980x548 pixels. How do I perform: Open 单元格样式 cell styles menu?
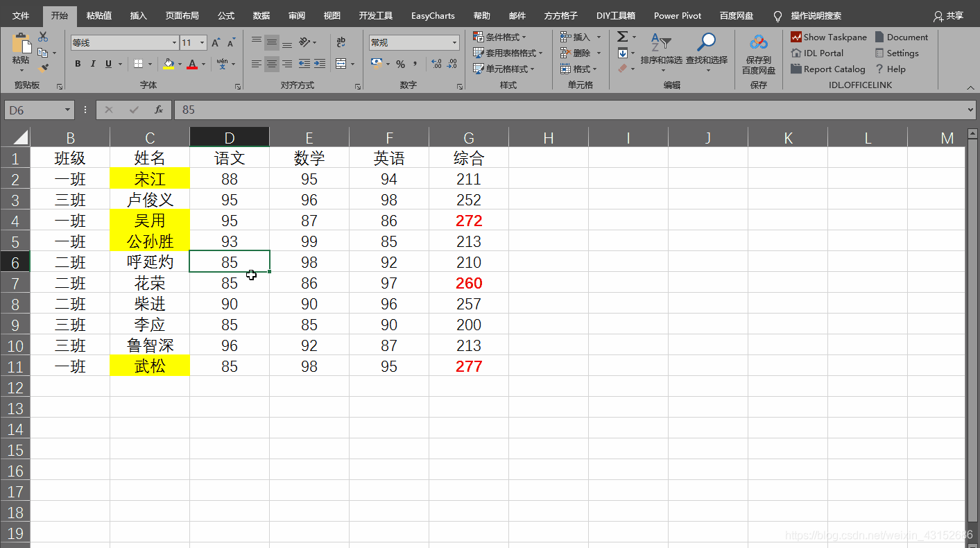[x=504, y=69]
